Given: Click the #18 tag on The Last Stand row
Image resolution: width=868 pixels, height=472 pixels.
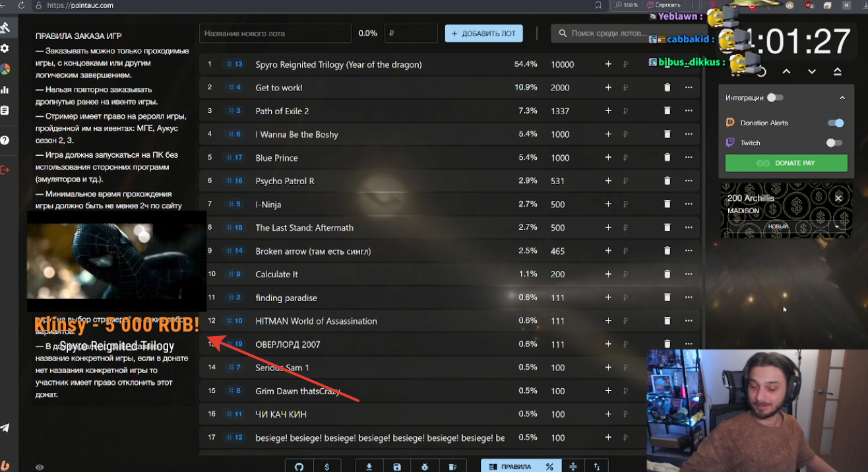Looking at the screenshot, I should 234,227.
